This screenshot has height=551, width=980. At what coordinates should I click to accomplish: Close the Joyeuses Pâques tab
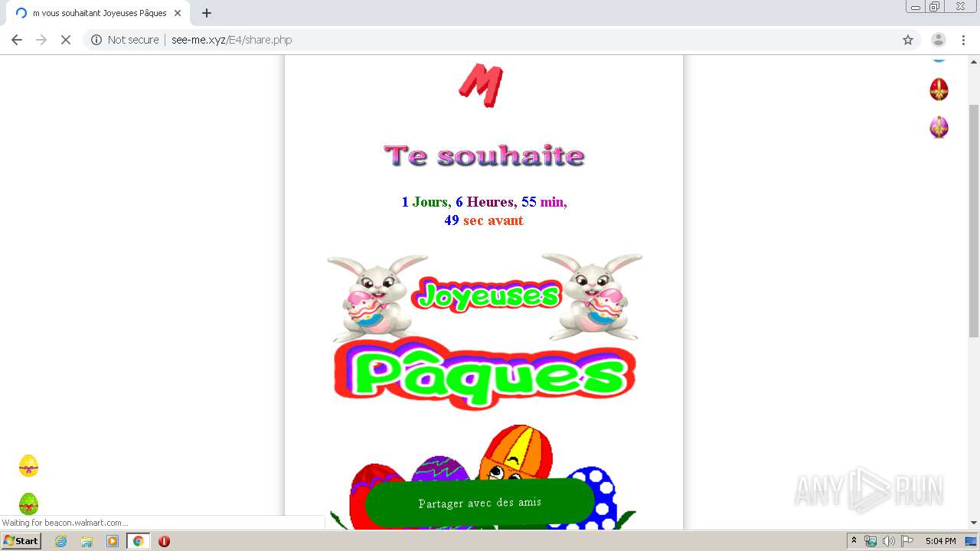[x=178, y=13]
